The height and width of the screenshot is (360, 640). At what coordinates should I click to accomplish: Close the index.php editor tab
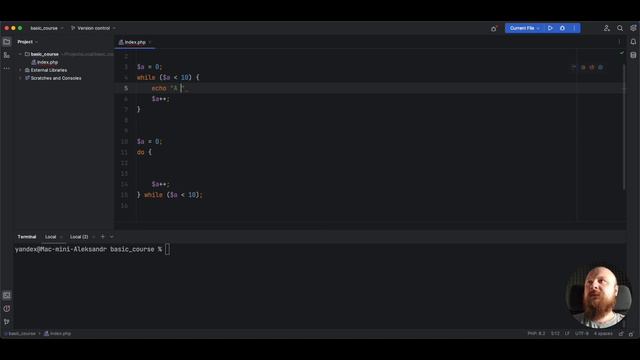pyautogui.click(x=150, y=42)
